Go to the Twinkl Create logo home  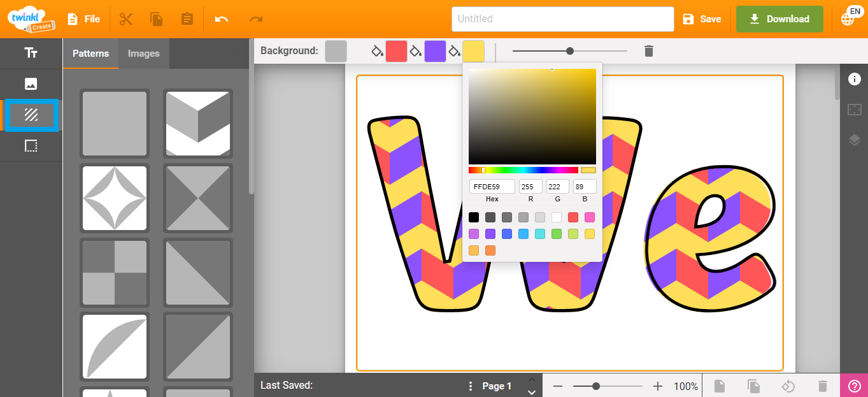point(31,19)
